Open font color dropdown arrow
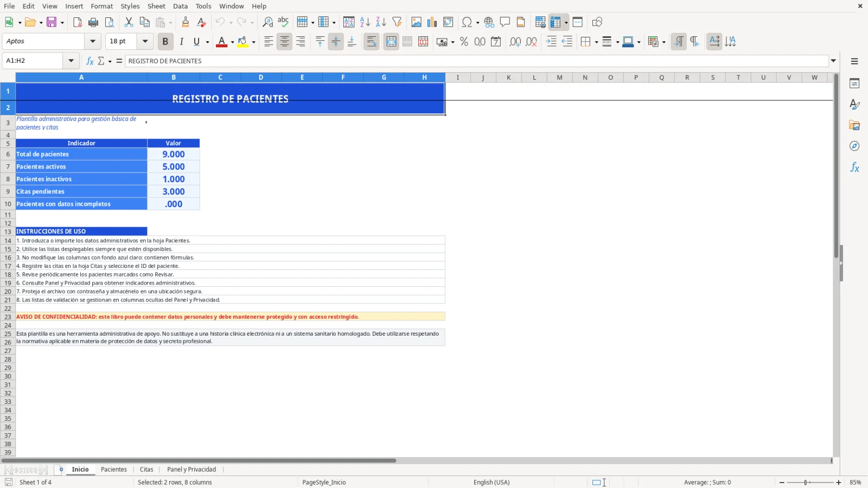 click(232, 42)
